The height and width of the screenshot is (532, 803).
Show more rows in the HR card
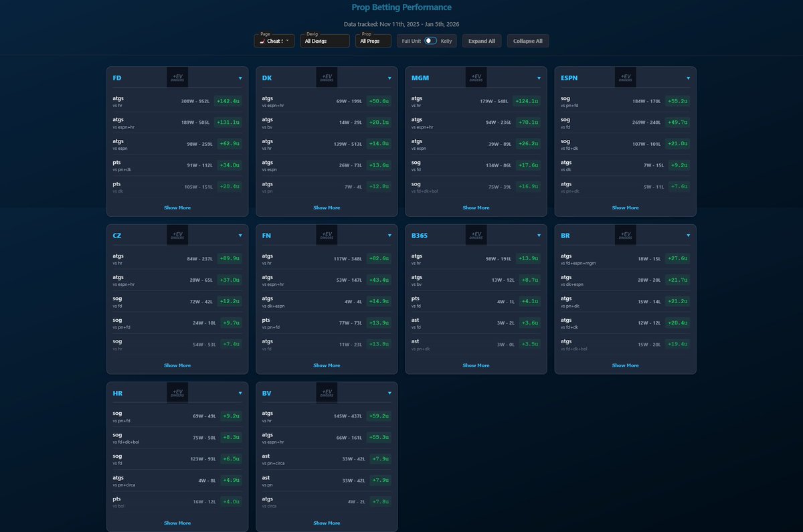point(177,523)
